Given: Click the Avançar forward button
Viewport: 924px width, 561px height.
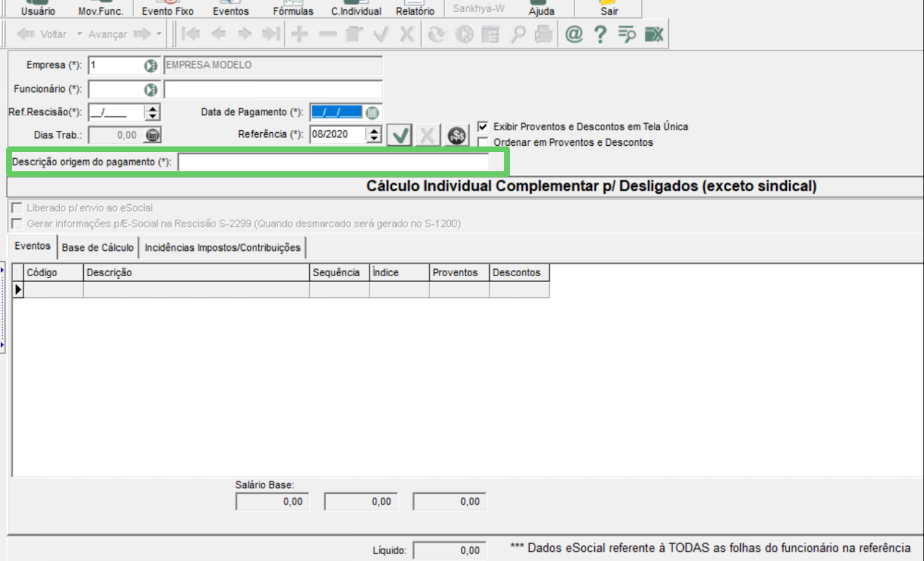Looking at the screenshot, I should pyautogui.click(x=120, y=34).
